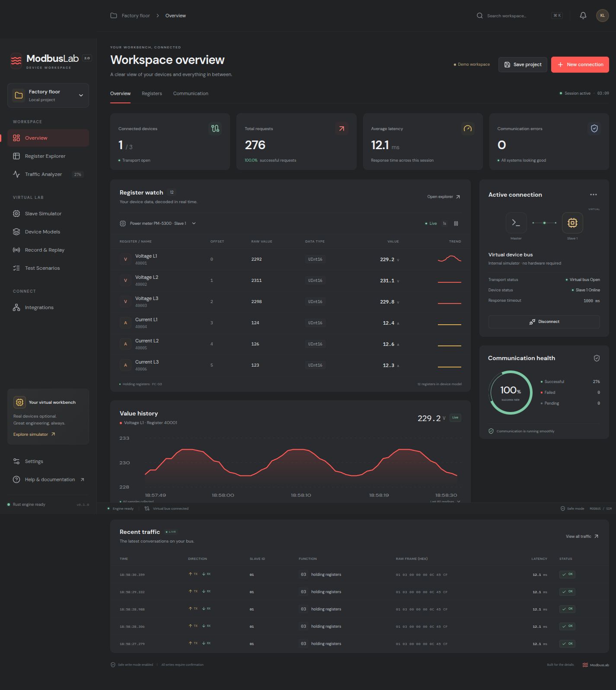This screenshot has height=690, width=616.
Task: Click the Communication health shield icon
Action: [x=597, y=358]
